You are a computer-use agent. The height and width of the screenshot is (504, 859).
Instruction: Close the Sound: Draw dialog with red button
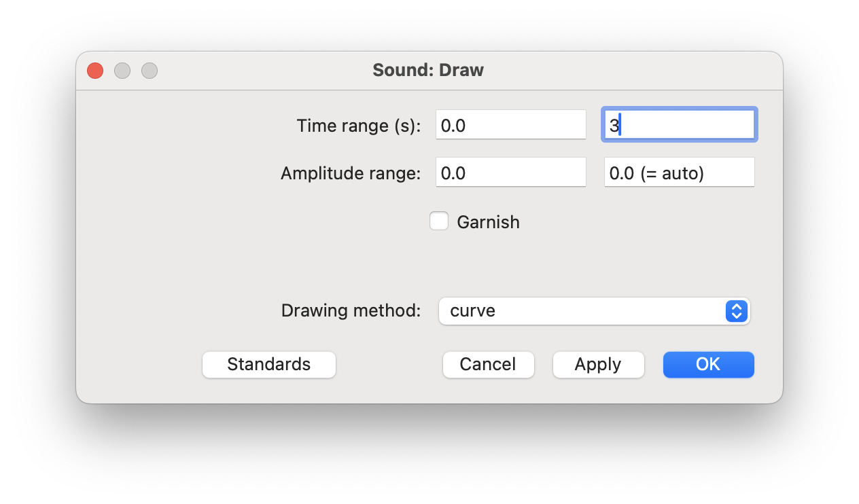coord(95,71)
